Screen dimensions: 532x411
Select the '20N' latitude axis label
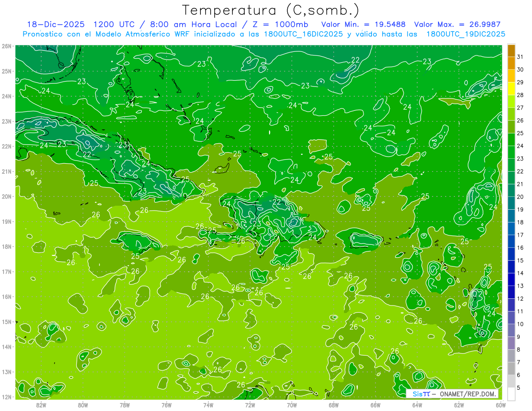tap(7, 196)
